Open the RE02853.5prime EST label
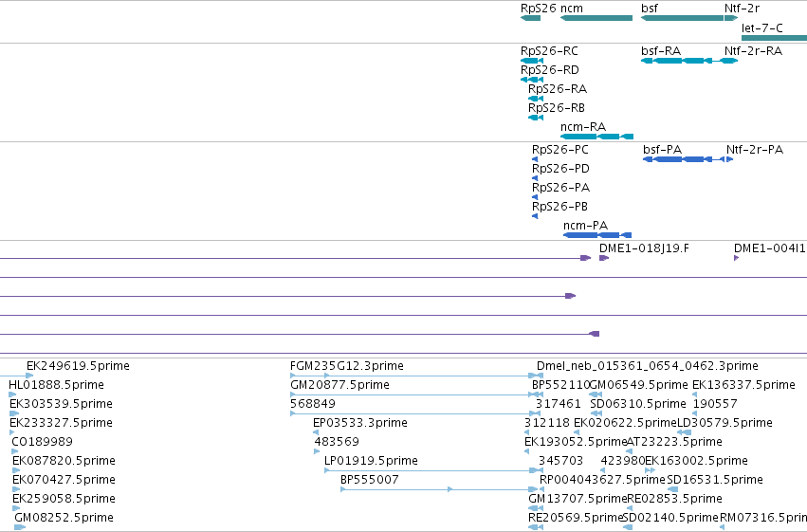This screenshot has height=532, width=807. [x=675, y=499]
